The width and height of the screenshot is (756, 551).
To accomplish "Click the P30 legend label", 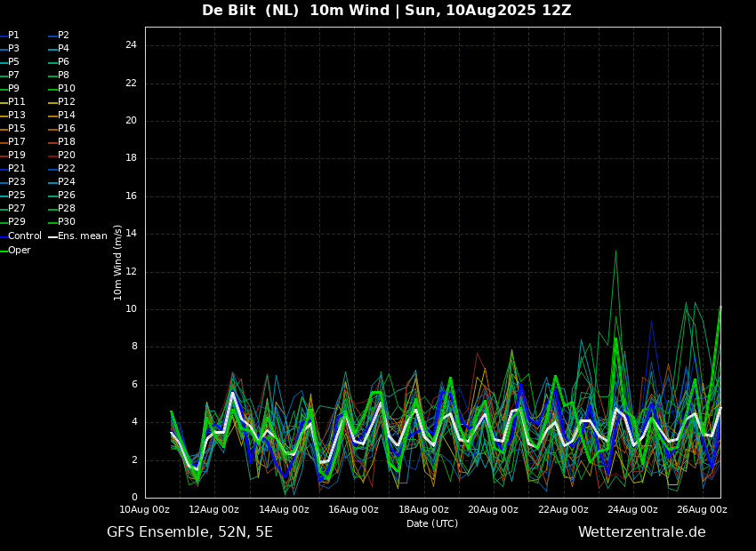I will pos(67,221).
